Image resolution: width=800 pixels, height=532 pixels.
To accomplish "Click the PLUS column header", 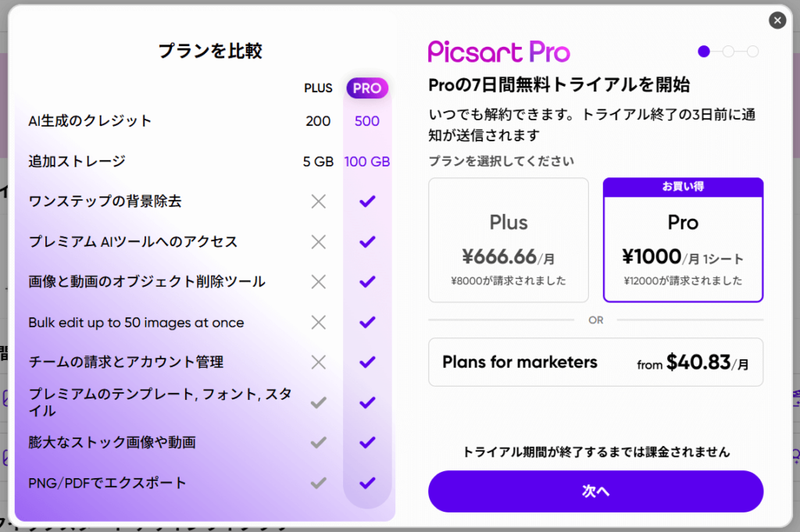I will [x=318, y=88].
